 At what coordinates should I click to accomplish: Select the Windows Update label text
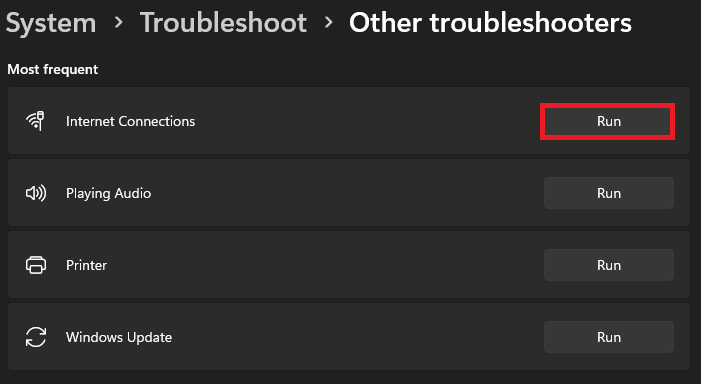119,337
